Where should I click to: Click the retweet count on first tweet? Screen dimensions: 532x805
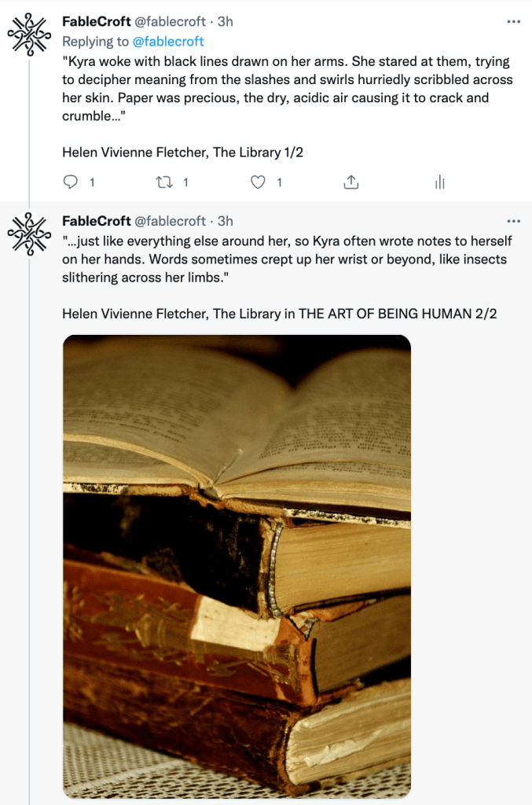click(x=185, y=182)
